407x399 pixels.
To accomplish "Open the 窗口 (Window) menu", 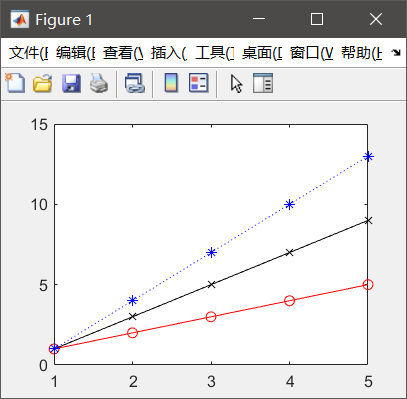I will pyautogui.click(x=311, y=53).
